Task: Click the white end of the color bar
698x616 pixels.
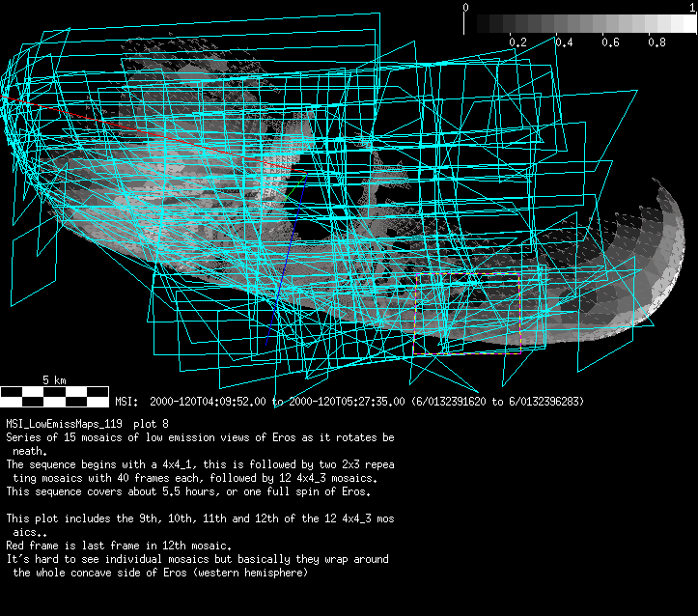Action: (687, 24)
